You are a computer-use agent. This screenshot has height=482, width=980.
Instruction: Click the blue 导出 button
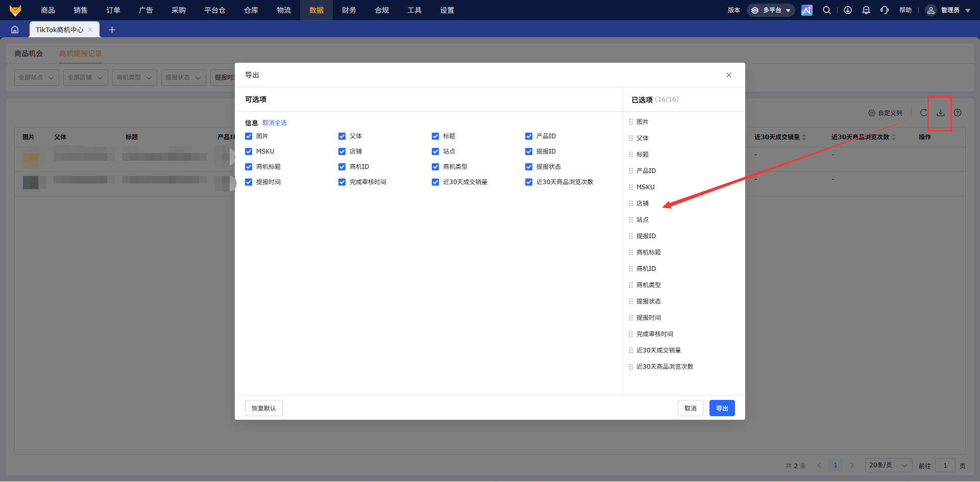coord(722,408)
